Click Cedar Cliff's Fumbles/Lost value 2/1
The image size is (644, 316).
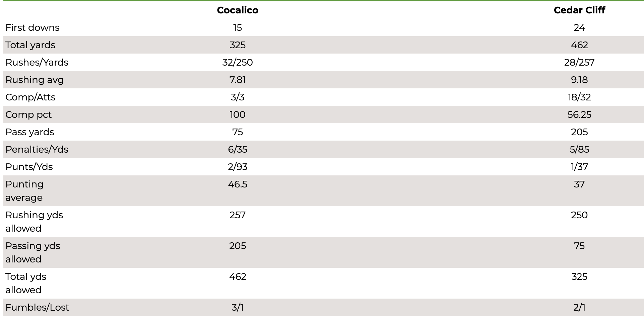point(579,307)
